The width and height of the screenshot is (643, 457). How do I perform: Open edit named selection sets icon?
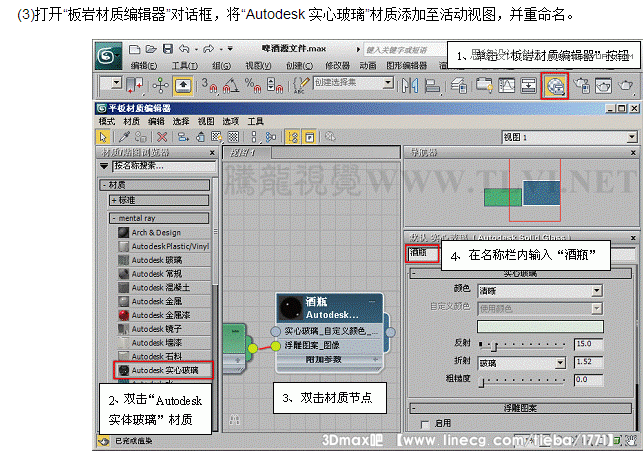(302, 85)
